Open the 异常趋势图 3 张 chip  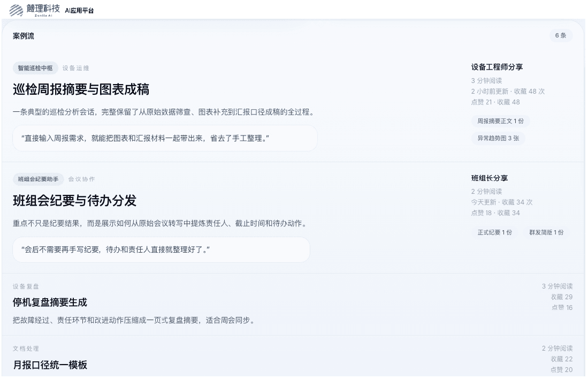498,138
